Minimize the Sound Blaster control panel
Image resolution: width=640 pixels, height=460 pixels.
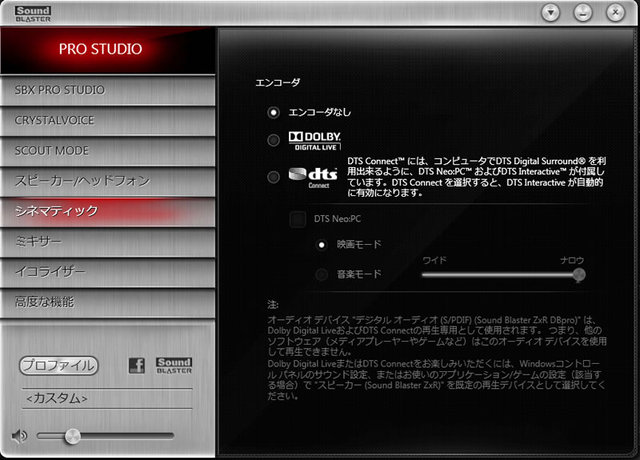pos(583,13)
